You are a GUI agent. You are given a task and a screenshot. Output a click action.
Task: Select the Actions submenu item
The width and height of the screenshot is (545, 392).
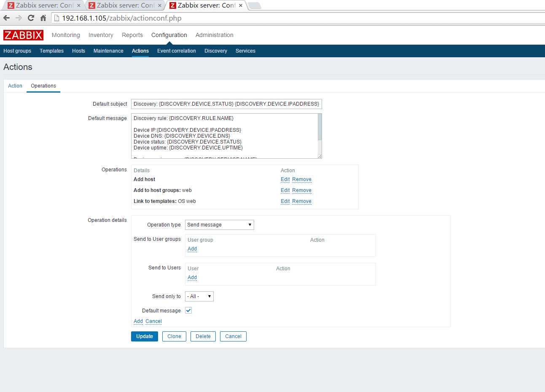[x=140, y=51]
